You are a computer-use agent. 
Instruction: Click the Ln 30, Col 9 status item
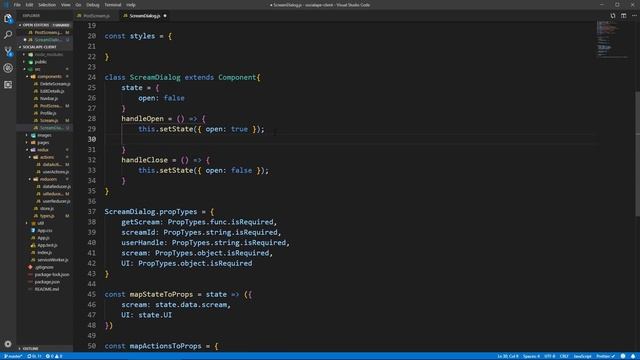click(x=508, y=356)
